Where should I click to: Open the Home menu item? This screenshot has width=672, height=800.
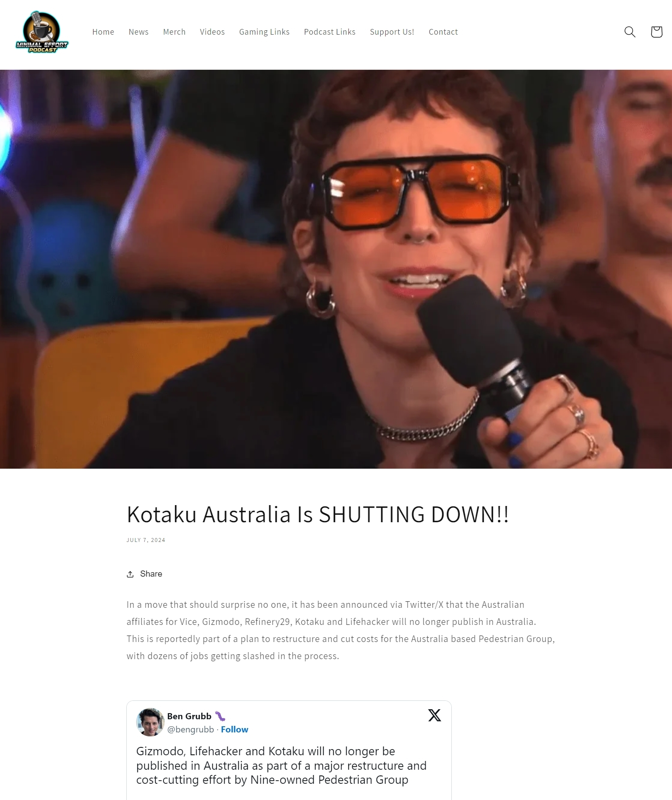click(103, 32)
